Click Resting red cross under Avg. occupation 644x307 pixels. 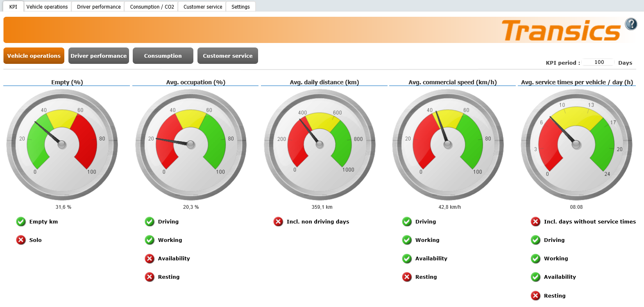(x=150, y=277)
